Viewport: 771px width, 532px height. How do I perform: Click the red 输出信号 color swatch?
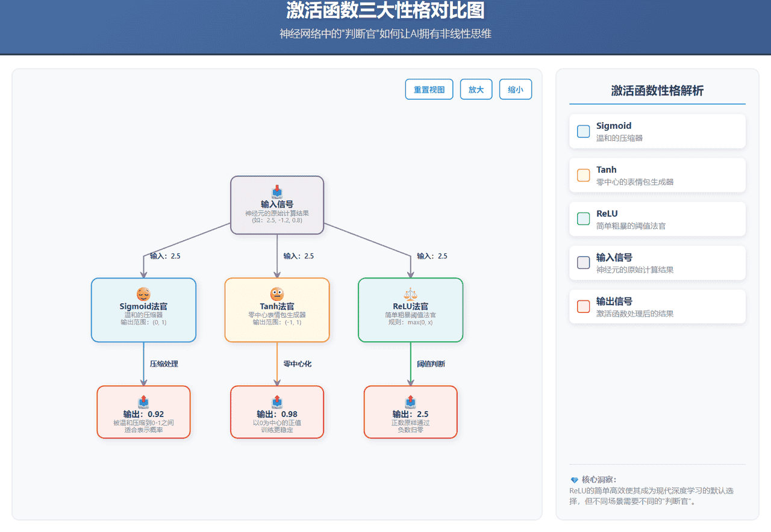point(582,306)
